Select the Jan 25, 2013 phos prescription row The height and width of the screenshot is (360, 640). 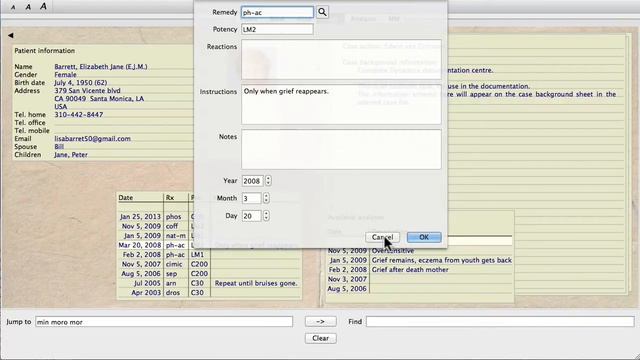coord(209,217)
